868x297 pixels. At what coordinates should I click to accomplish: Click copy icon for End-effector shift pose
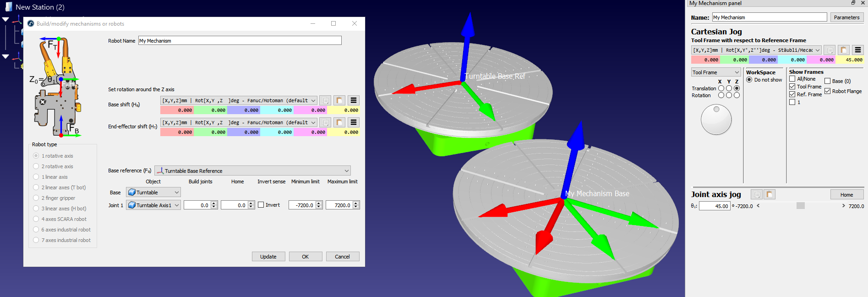tap(325, 122)
